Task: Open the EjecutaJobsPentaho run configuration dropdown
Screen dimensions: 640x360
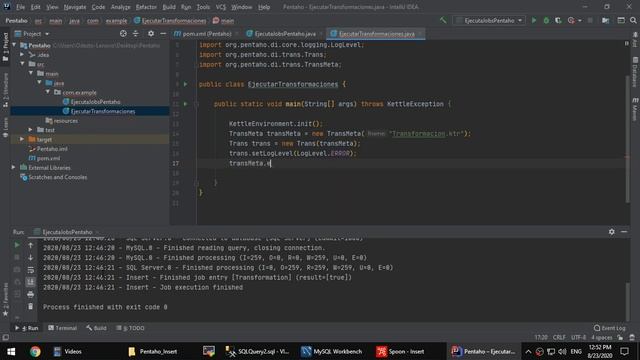Action: pos(489,20)
